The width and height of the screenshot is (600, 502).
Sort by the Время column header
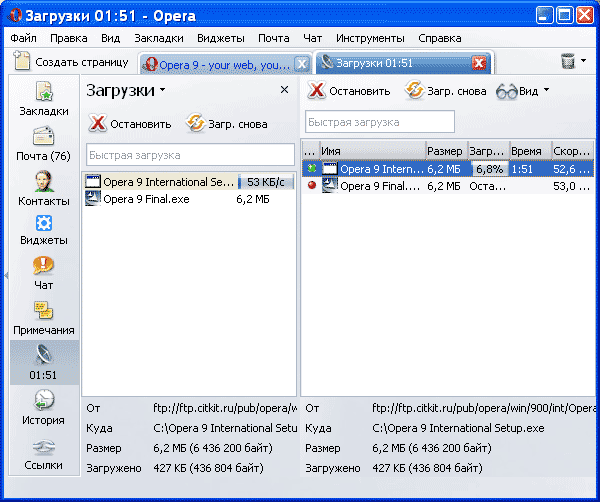[531, 151]
